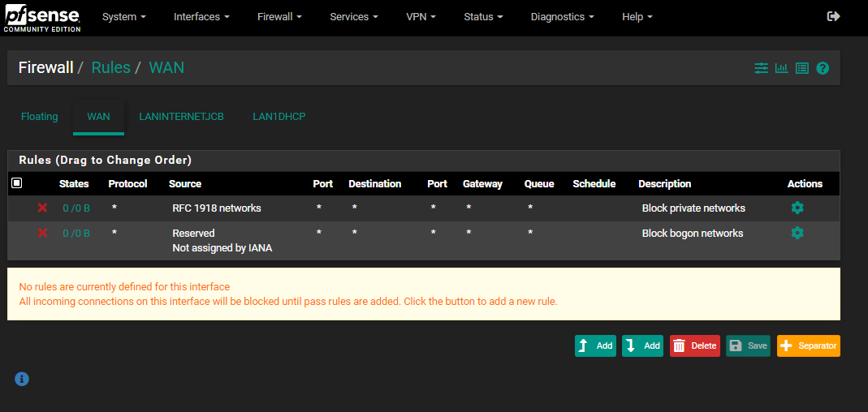The image size is (868, 412).
Task: Open the help question mark icon
Action: click(823, 68)
